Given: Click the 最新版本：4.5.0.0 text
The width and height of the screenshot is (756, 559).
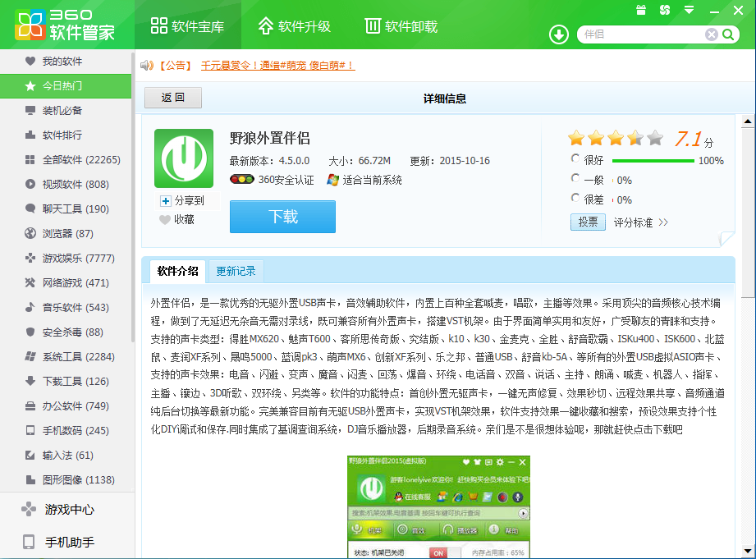Looking at the screenshot, I should (x=269, y=161).
